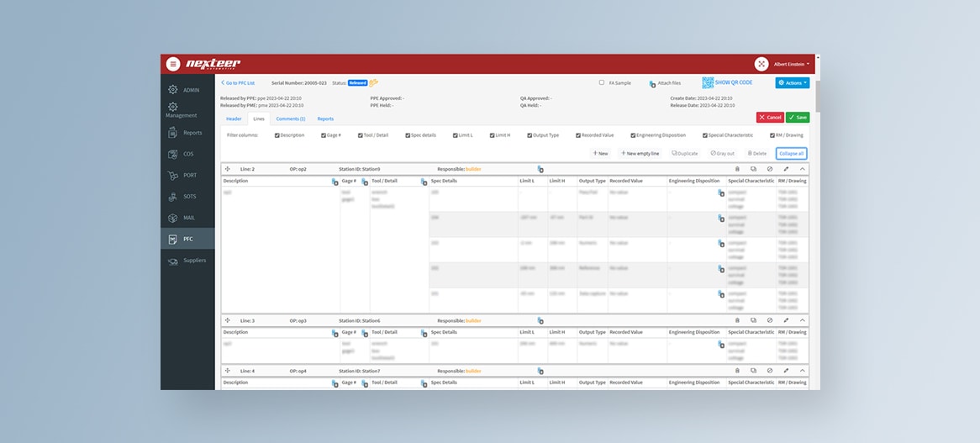Select the Lines tab
980x443 pixels.
(259, 119)
